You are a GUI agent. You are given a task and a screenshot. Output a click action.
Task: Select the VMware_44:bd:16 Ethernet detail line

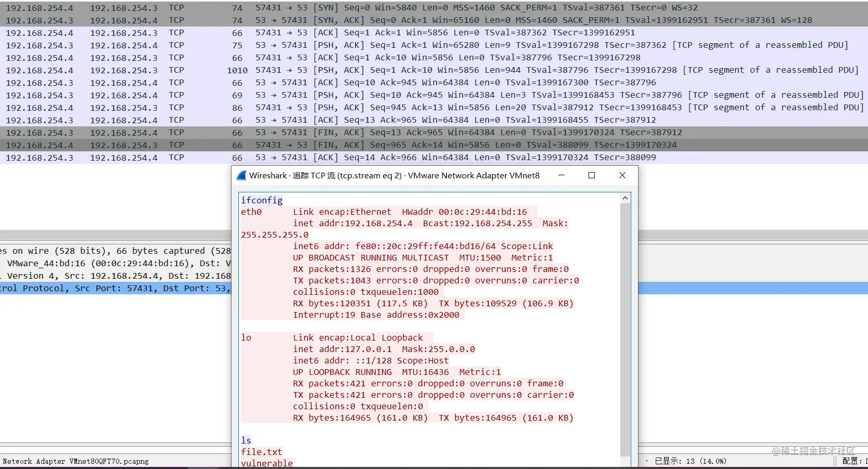tap(116, 264)
